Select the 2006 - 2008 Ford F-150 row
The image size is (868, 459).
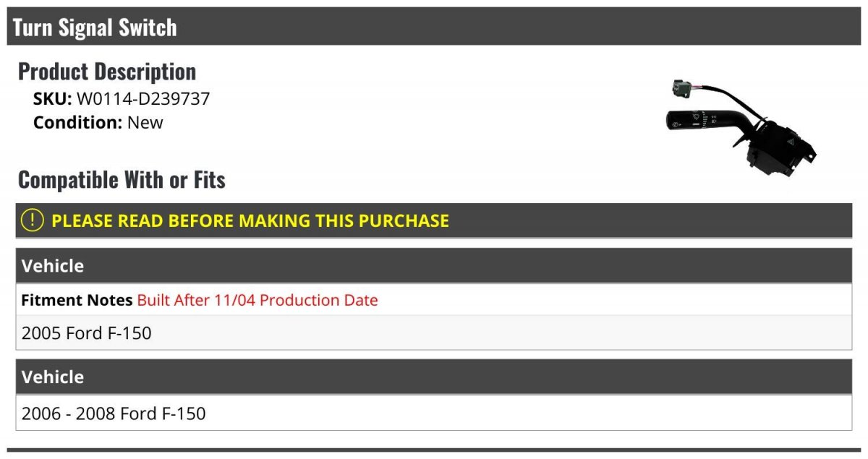coord(434,413)
